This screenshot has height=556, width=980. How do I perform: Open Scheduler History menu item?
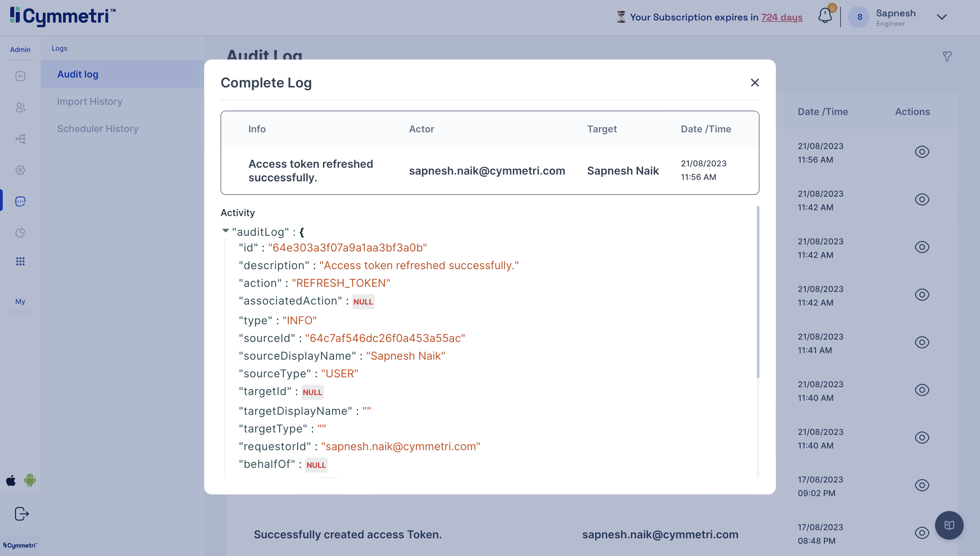point(98,128)
